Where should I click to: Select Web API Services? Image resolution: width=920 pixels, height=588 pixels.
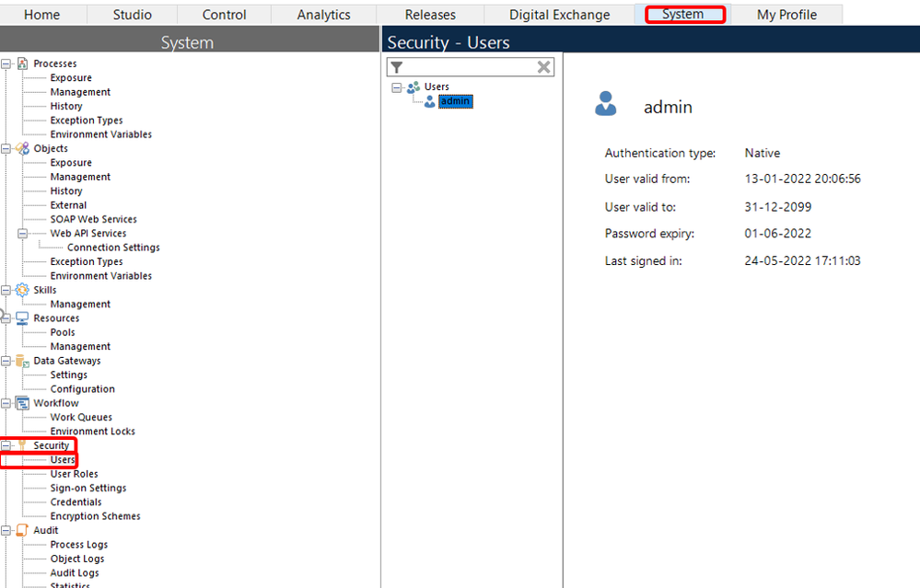tap(88, 234)
